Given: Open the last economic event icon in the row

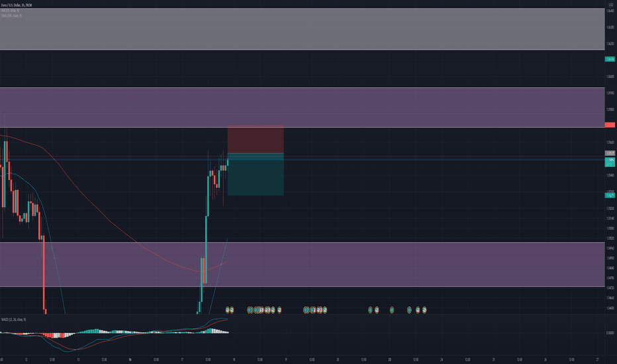Looking at the screenshot, I should coord(424,310).
